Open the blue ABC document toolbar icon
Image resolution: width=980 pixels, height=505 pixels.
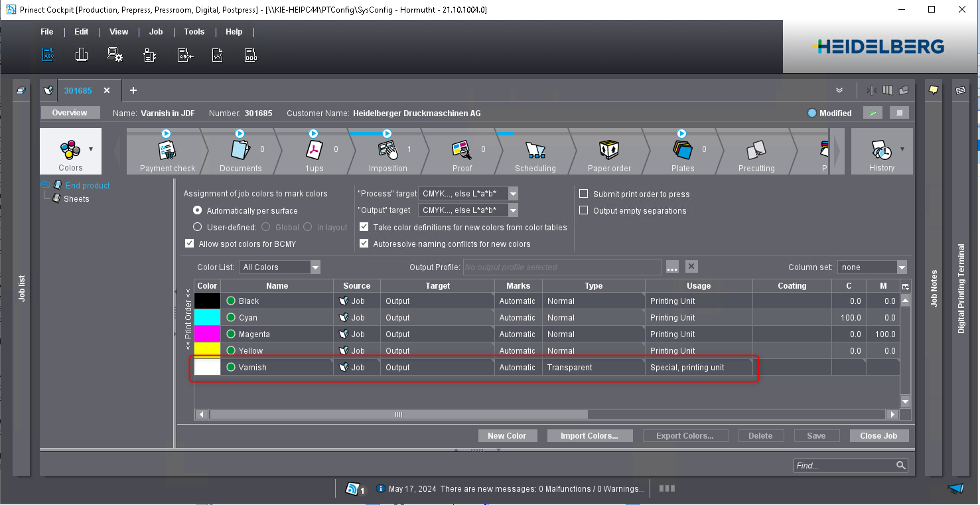48,55
